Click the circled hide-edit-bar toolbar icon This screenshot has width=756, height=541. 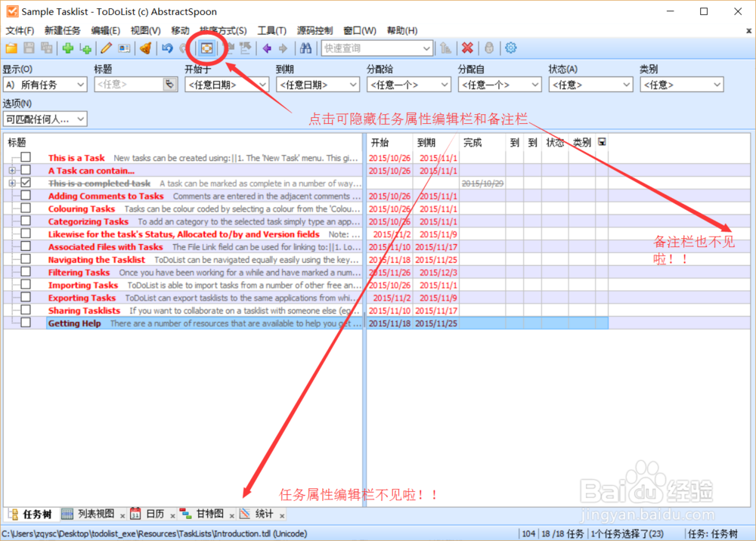[206, 48]
